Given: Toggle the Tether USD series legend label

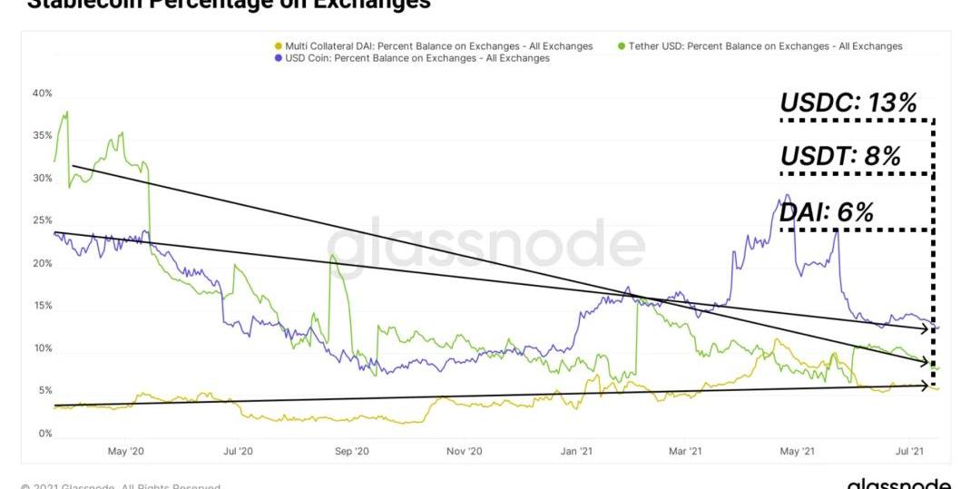Looking at the screenshot, I should (x=765, y=46).
